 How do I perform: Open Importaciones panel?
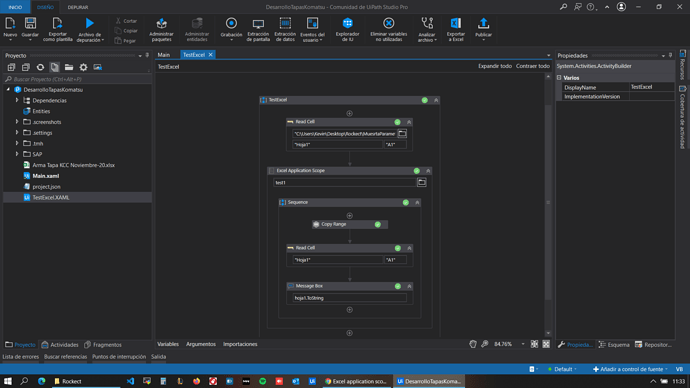(x=240, y=344)
